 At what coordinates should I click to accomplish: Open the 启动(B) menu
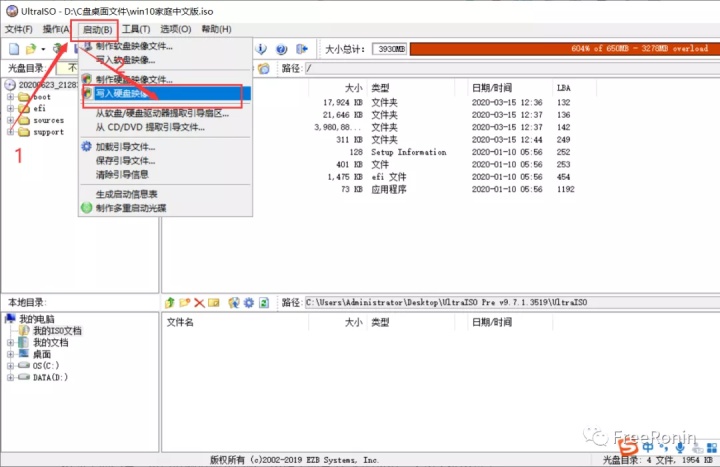pyautogui.click(x=97, y=30)
